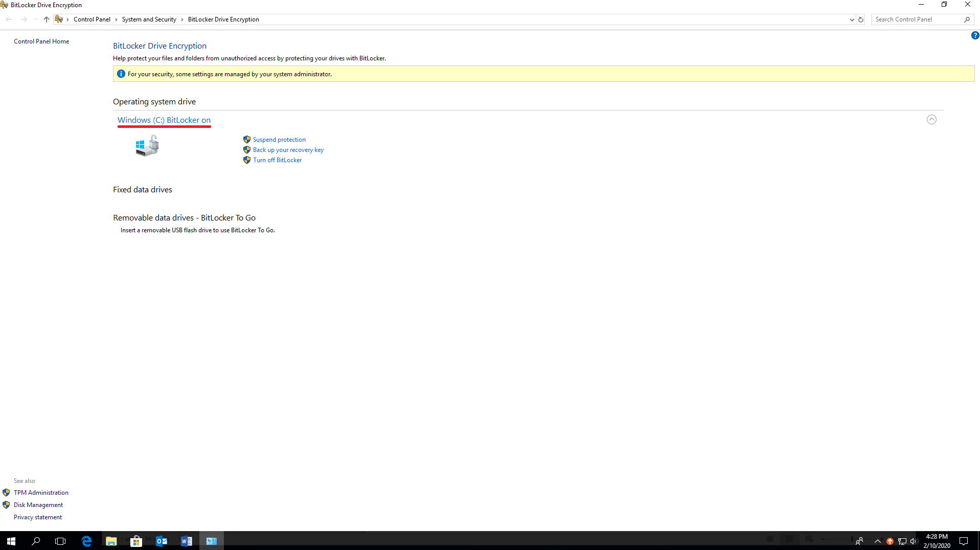Image resolution: width=980 pixels, height=550 pixels.
Task: Open the volume speaker tray icon
Action: pyautogui.click(x=914, y=541)
